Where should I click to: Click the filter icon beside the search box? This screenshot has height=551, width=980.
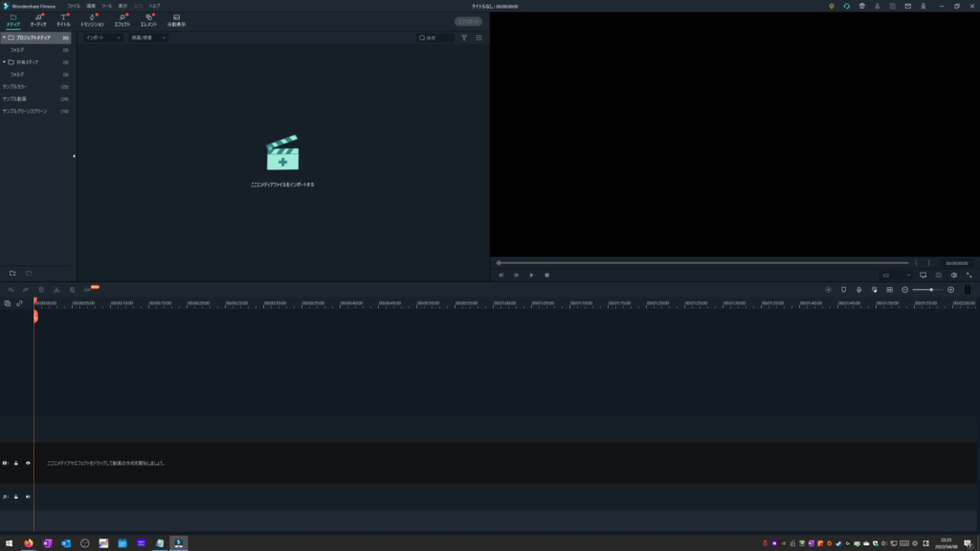tap(464, 38)
